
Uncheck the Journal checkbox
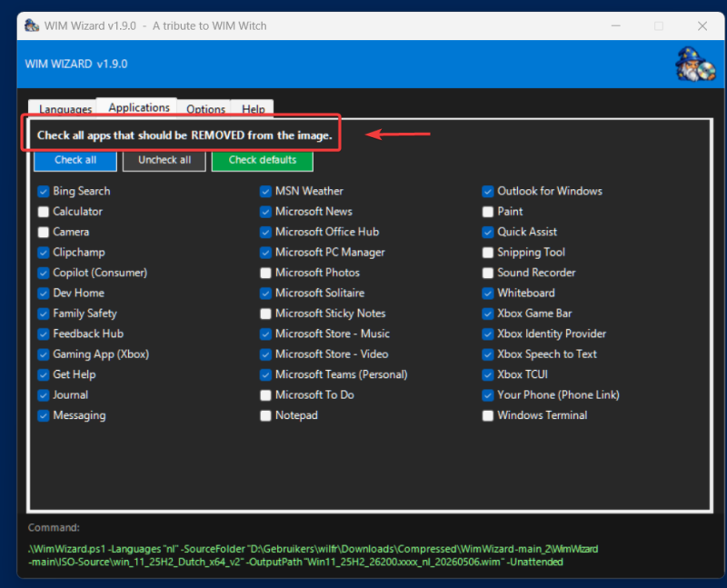point(43,395)
